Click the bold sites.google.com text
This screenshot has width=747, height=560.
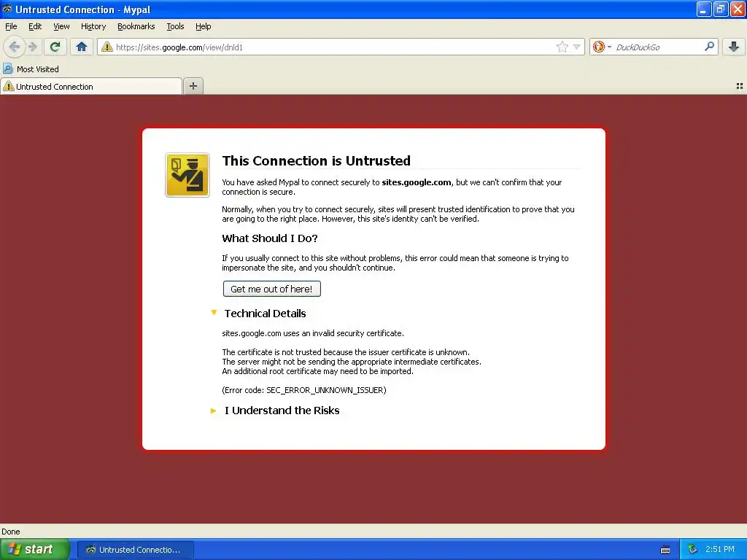[x=417, y=182]
